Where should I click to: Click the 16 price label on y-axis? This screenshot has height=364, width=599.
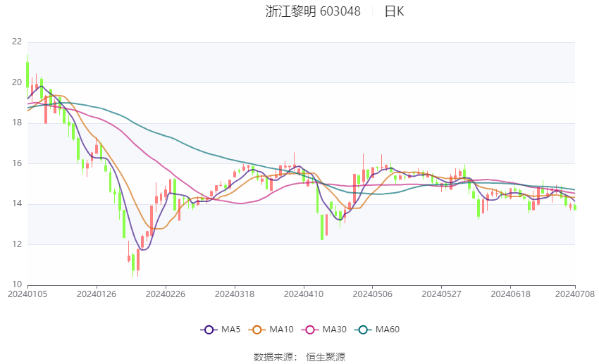point(17,163)
